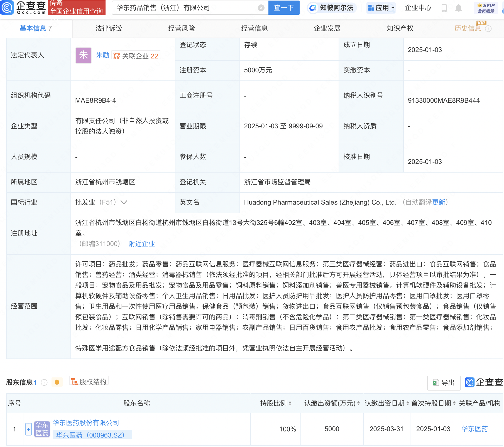Click the 查一下 search button

284,8
